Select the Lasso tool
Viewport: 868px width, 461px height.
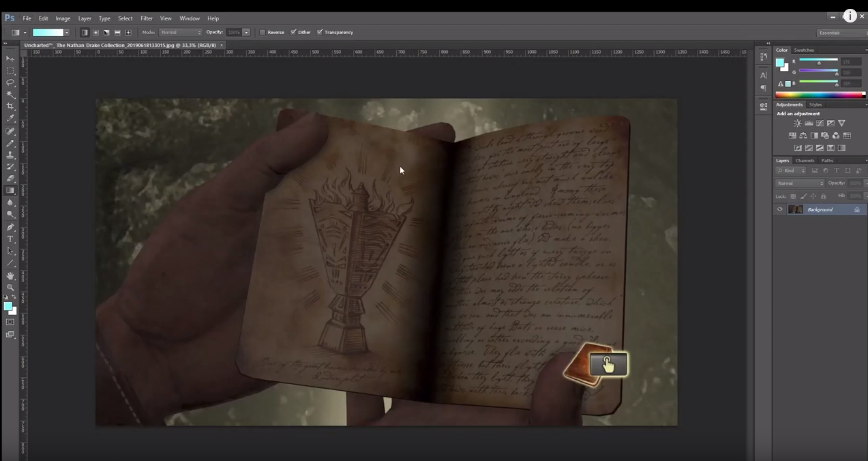[10, 83]
